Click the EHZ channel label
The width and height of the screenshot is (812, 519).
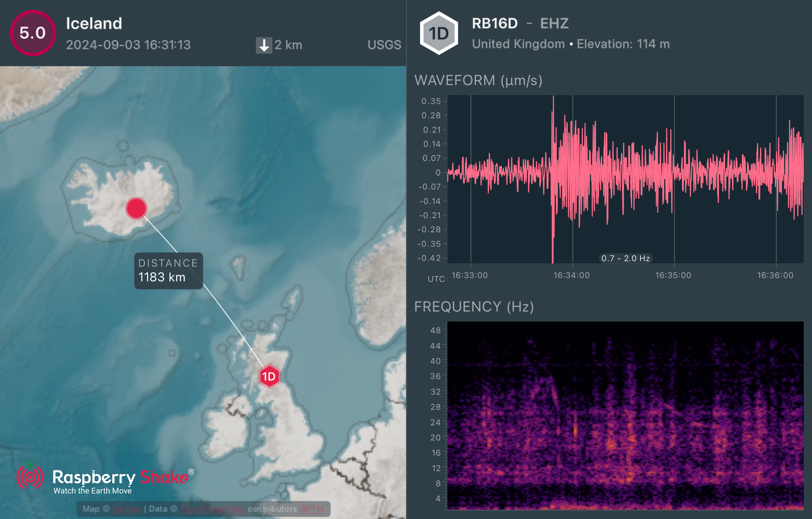(554, 23)
